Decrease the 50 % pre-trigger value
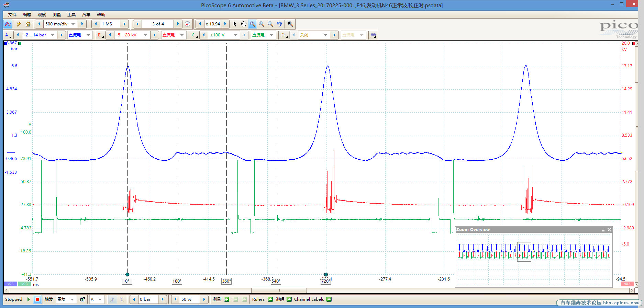Viewport: 644px width, 308px height. coord(176,299)
